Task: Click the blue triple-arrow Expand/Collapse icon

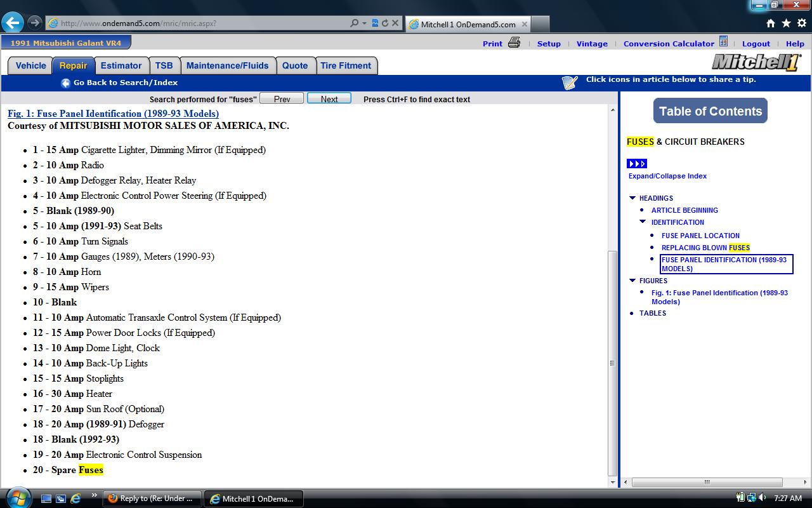Action: pyautogui.click(x=637, y=164)
